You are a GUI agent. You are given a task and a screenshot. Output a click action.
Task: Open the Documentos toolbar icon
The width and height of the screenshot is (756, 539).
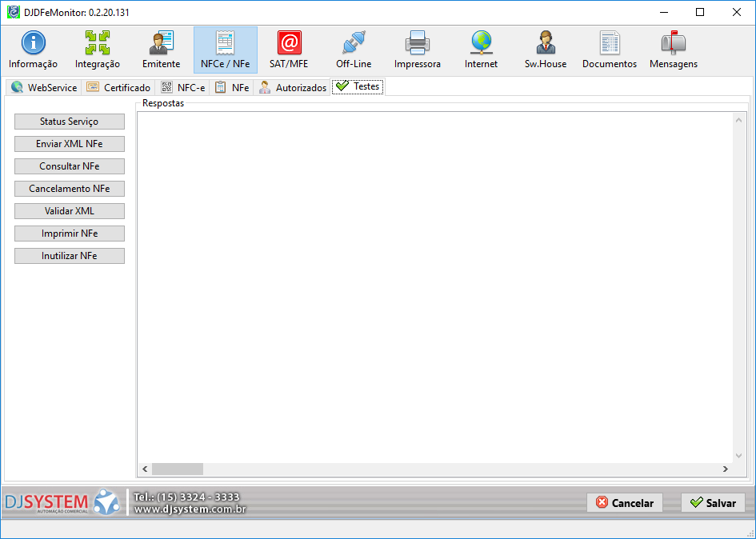610,50
